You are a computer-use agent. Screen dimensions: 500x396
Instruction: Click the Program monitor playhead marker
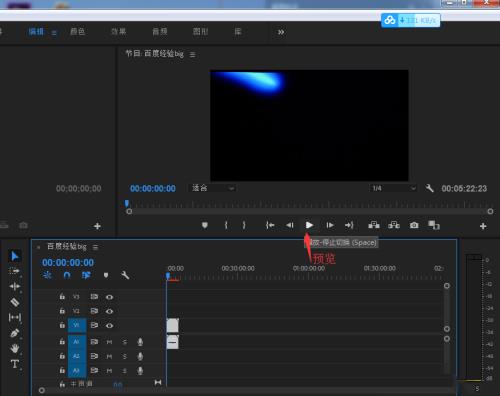click(127, 203)
